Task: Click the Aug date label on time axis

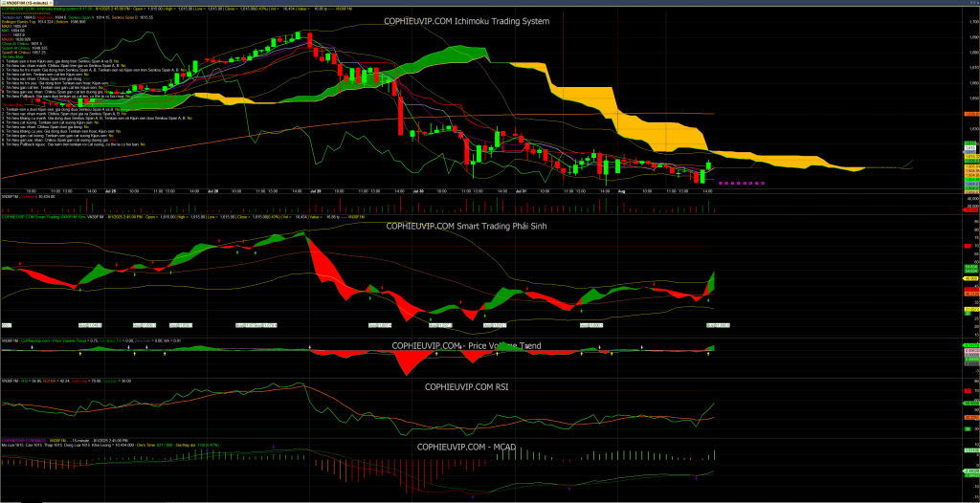Action: click(622, 191)
